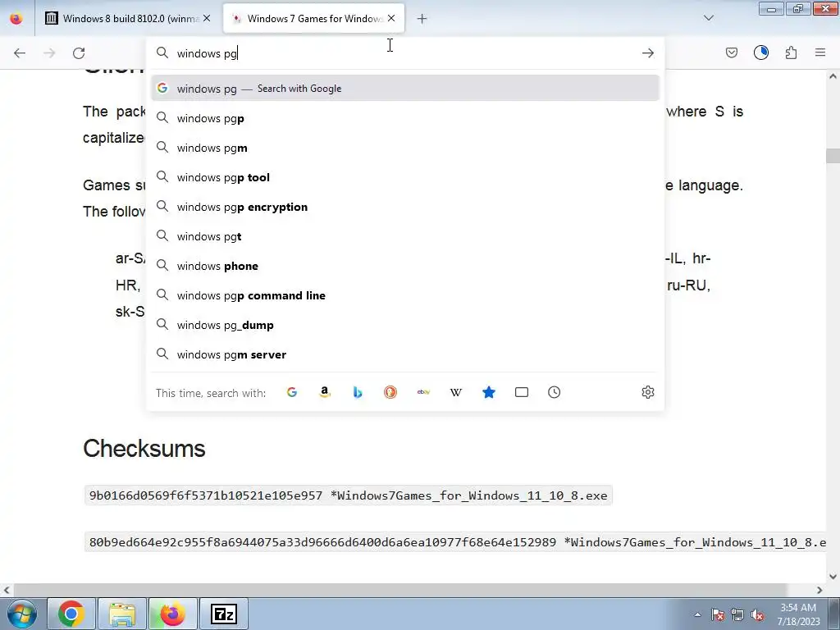This screenshot has width=840, height=630.
Task: Search this time with DuckDuckGo icon
Action: coord(390,392)
